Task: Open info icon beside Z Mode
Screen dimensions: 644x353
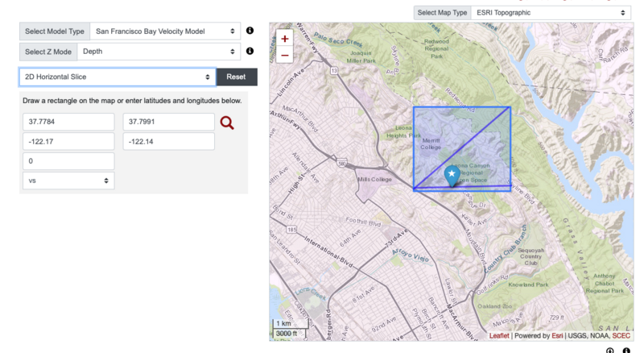Action: pyautogui.click(x=250, y=51)
